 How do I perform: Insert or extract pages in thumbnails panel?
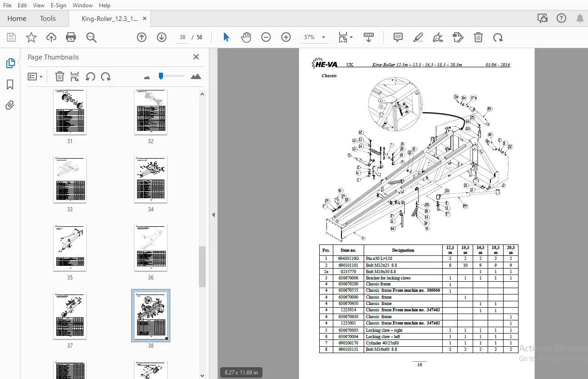[75, 76]
